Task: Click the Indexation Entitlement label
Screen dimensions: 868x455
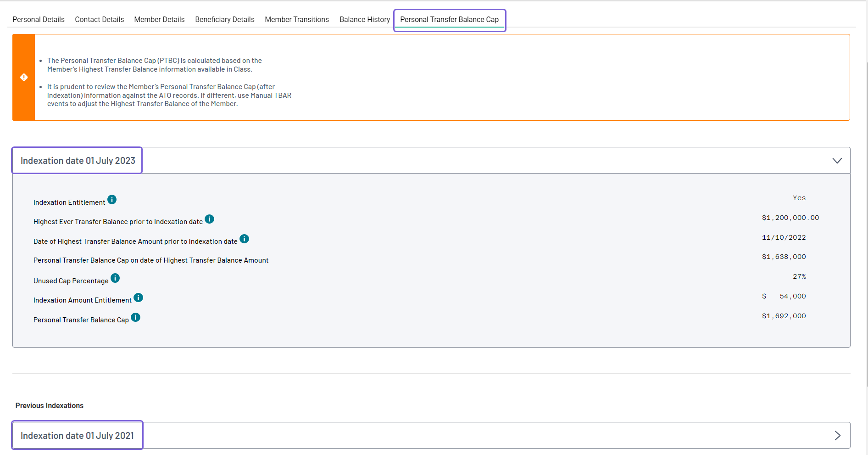Action: (x=69, y=202)
